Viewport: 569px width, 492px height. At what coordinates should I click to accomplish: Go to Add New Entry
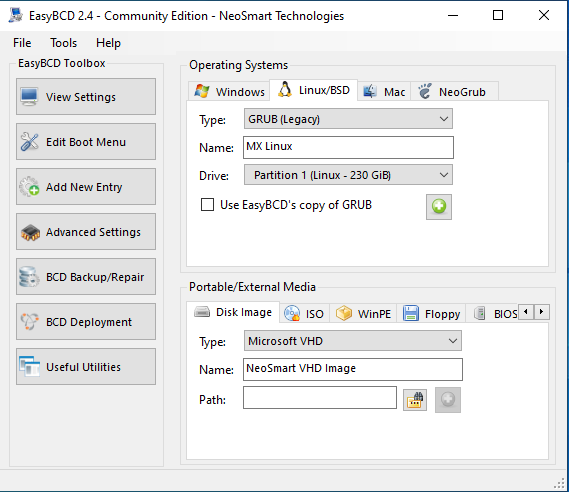pyautogui.click(x=86, y=187)
